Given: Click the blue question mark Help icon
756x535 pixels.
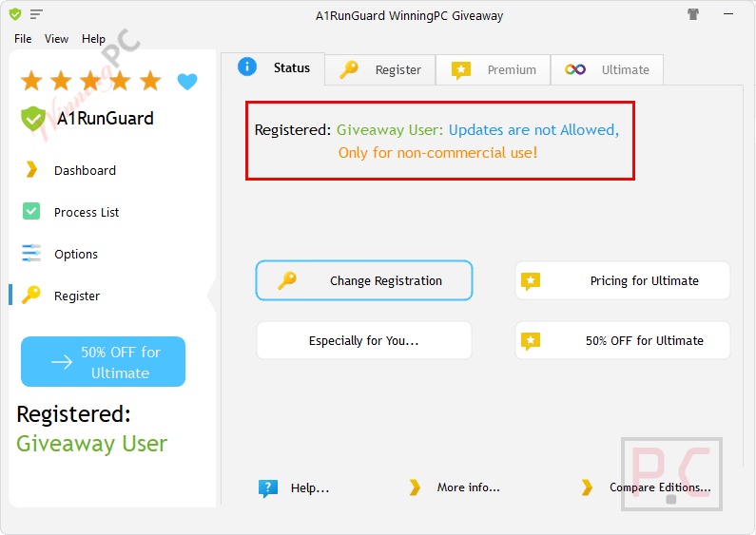Looking at the screenshot, I should click(267, 487).
